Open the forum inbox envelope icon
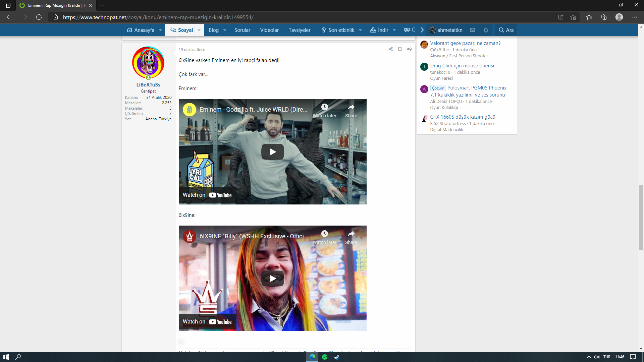The width and height of the screenshot is (644, 362). coord(473,30)
